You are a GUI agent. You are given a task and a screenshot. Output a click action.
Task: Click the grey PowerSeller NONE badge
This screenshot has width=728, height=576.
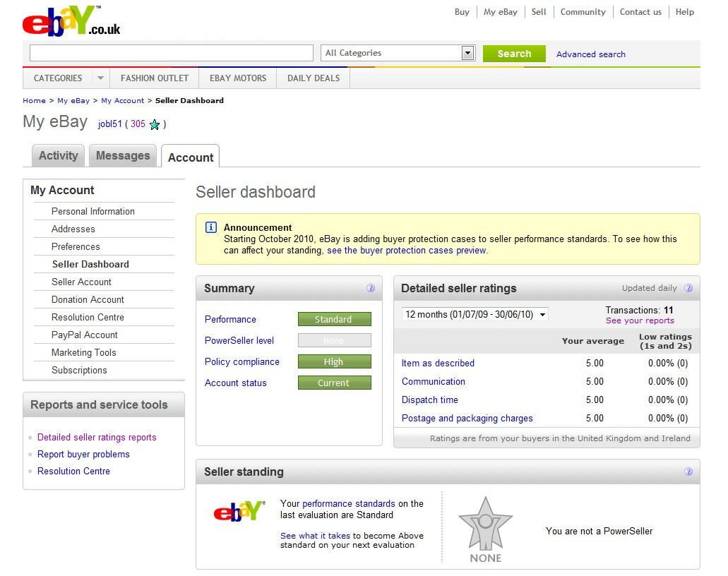point(485,529)
